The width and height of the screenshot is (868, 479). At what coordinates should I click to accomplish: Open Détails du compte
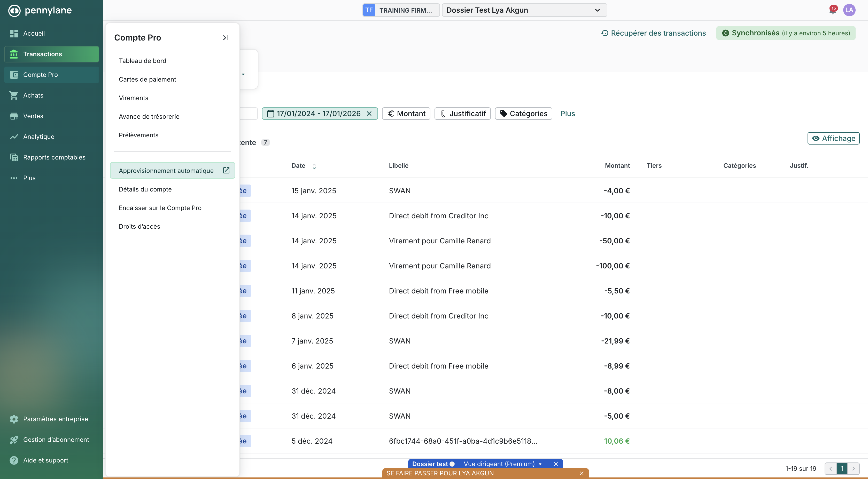point(173,189)
